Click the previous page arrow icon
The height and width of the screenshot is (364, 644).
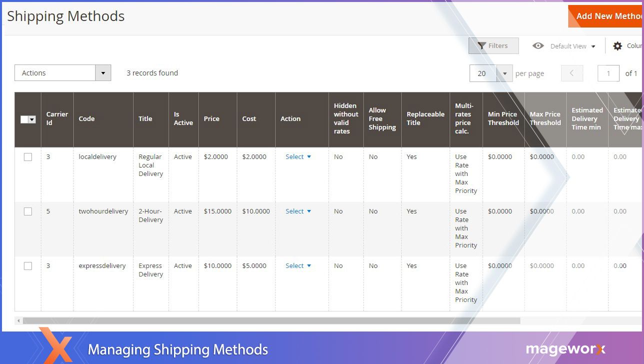(x=571, y=73)
